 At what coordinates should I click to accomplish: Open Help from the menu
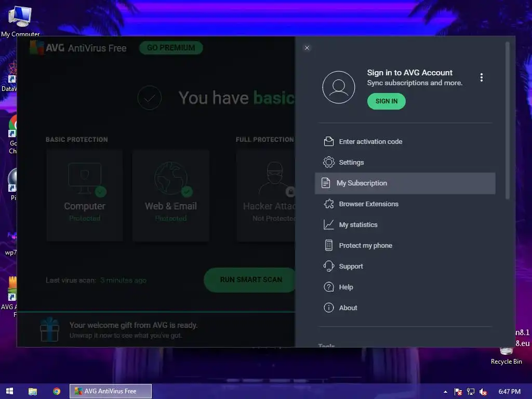tap(405, 287)
